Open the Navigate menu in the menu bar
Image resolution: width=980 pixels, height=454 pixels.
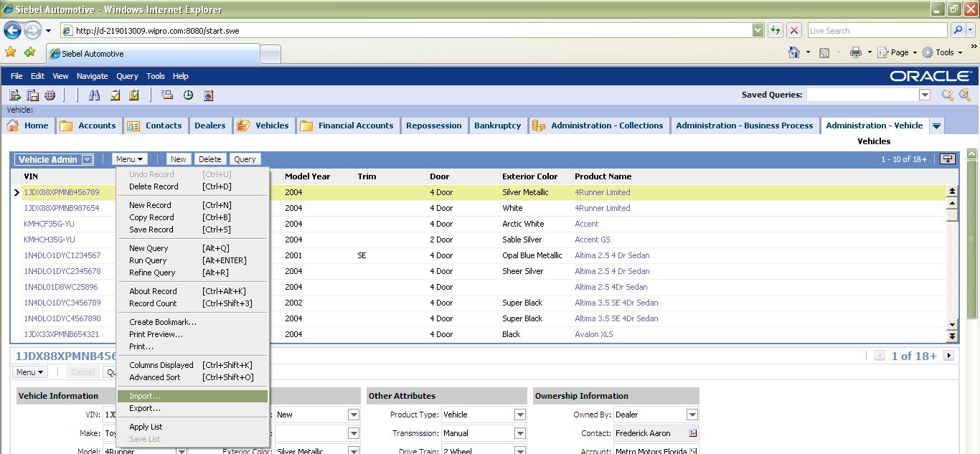pos(93,76)
